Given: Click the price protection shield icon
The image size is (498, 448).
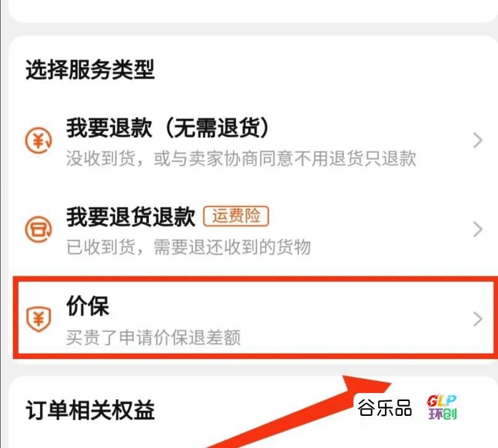Looking at the screenshot, I should click(38, 319).
